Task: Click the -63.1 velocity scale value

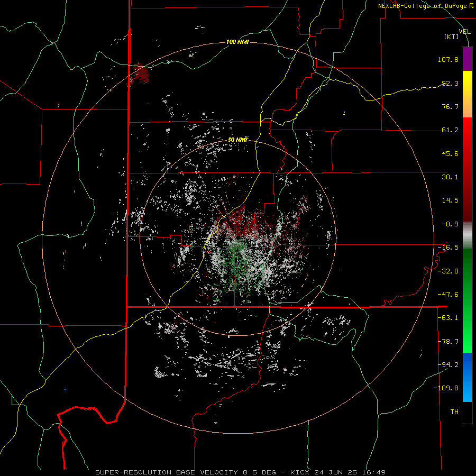Action: [448, 318]
